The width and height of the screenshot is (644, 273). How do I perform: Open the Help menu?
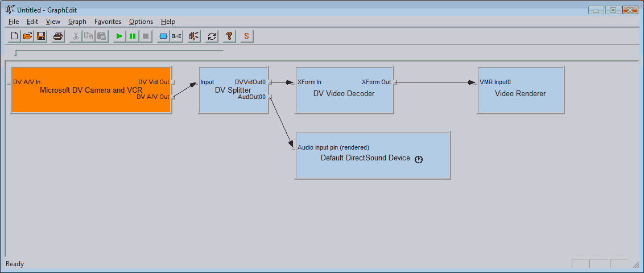(x=168, y=22)
